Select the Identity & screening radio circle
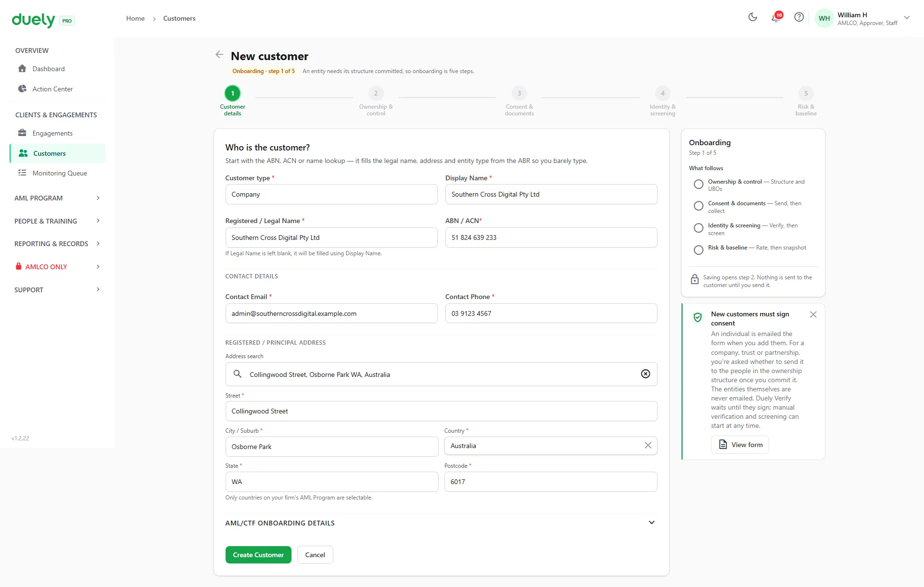The height and width of the screenshot is (587, 924). tap(698, 228)
